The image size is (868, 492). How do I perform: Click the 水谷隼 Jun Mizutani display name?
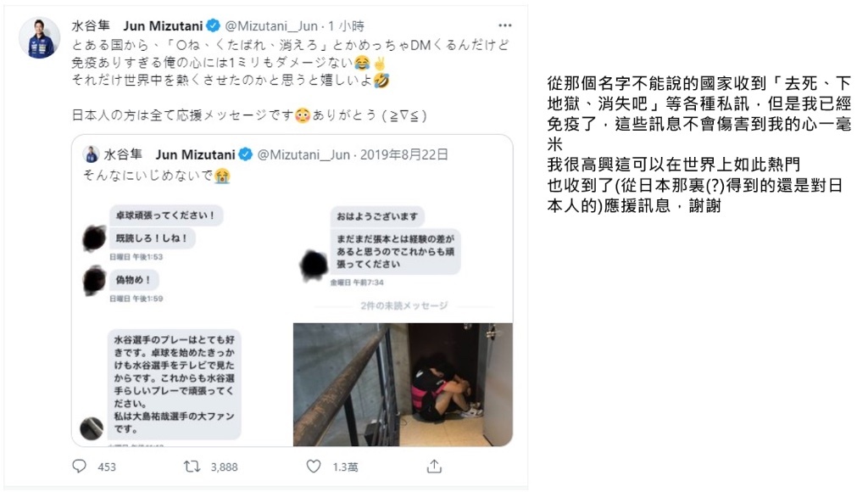point(137,25)
